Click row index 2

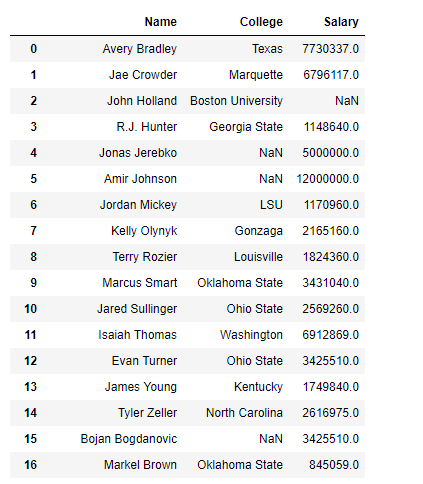pyautogui.click(x=33, y=101)
